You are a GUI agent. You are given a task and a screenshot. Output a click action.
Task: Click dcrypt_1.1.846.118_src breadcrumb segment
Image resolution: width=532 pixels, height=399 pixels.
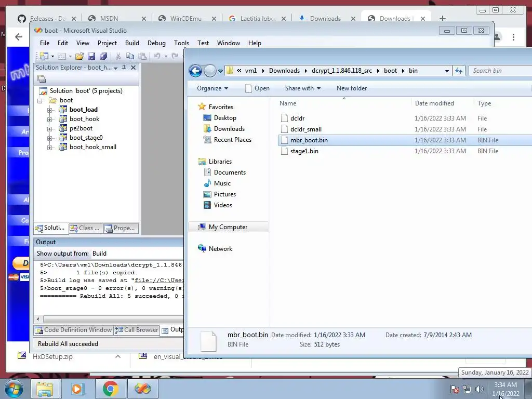[x=342, y=71]
